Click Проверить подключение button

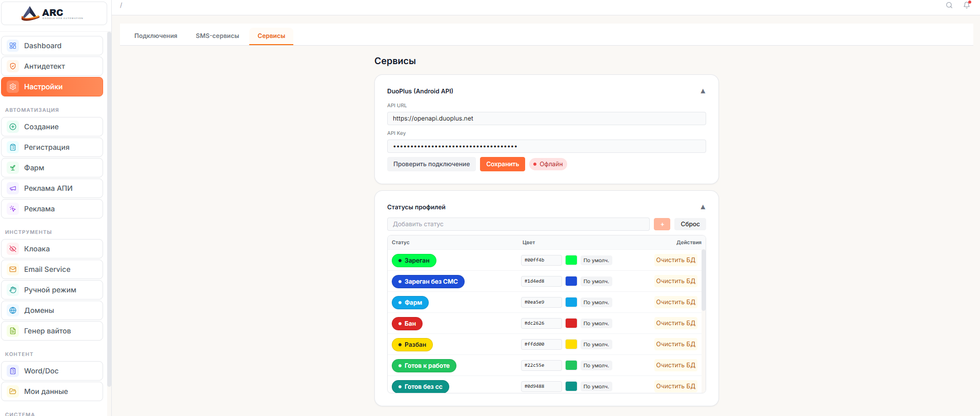[431, 164]
